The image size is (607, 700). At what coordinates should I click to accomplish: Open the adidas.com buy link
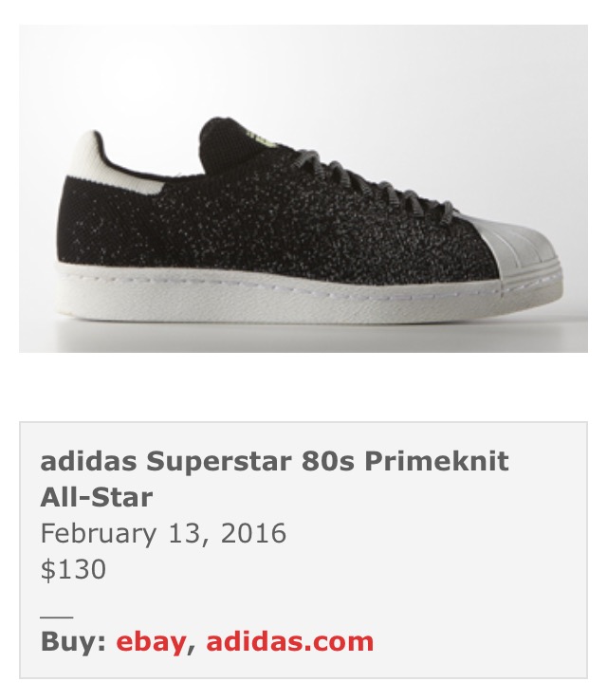pyautogui.click(x=289, y=641)
